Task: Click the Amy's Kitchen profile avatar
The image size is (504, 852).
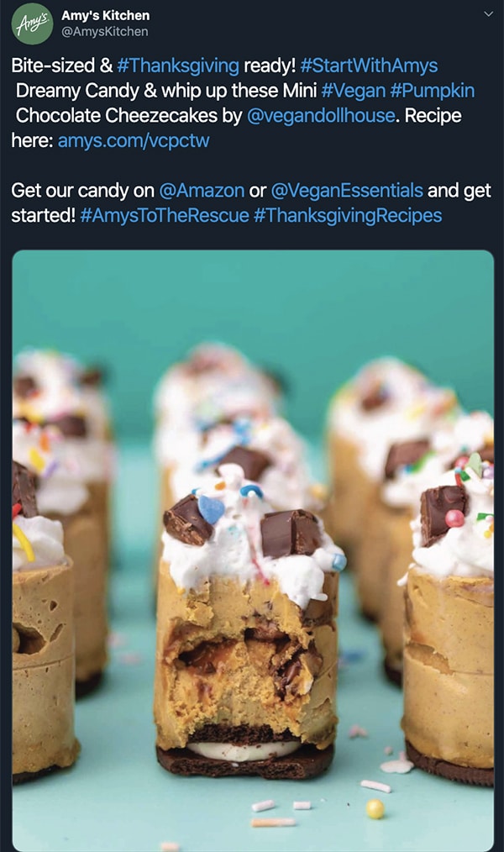Action: click(32, 24)
